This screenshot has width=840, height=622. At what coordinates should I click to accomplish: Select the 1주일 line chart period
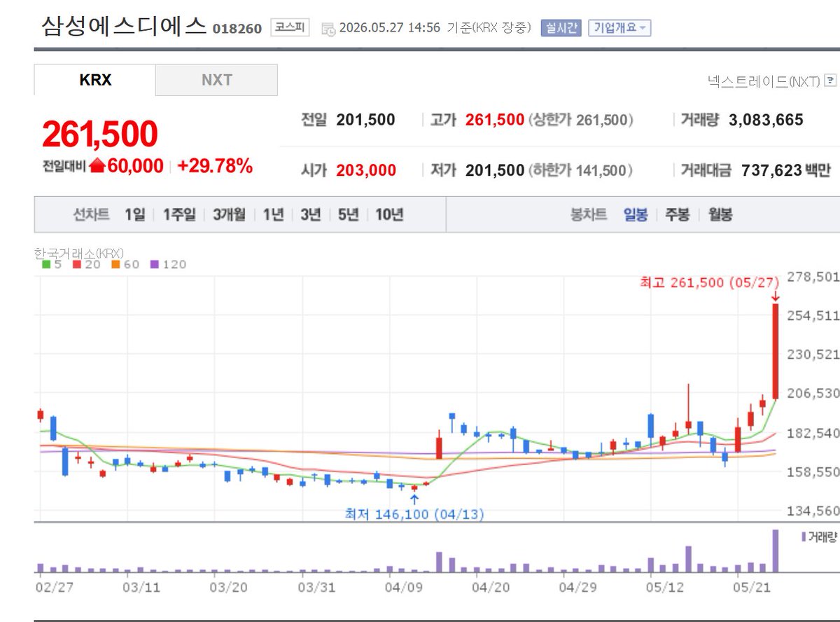click(x=180, y=214)
